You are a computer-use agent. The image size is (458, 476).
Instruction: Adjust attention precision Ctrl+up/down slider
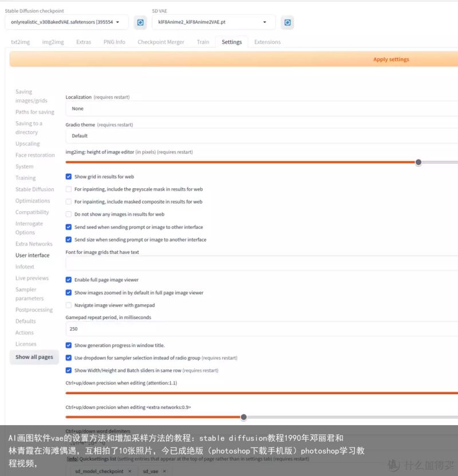coord(262,393)
